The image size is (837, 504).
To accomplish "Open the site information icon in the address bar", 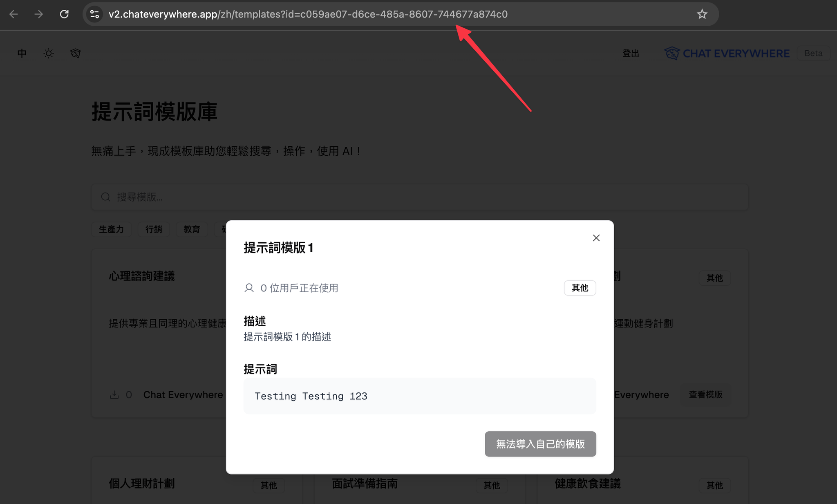I will (94, 14).
